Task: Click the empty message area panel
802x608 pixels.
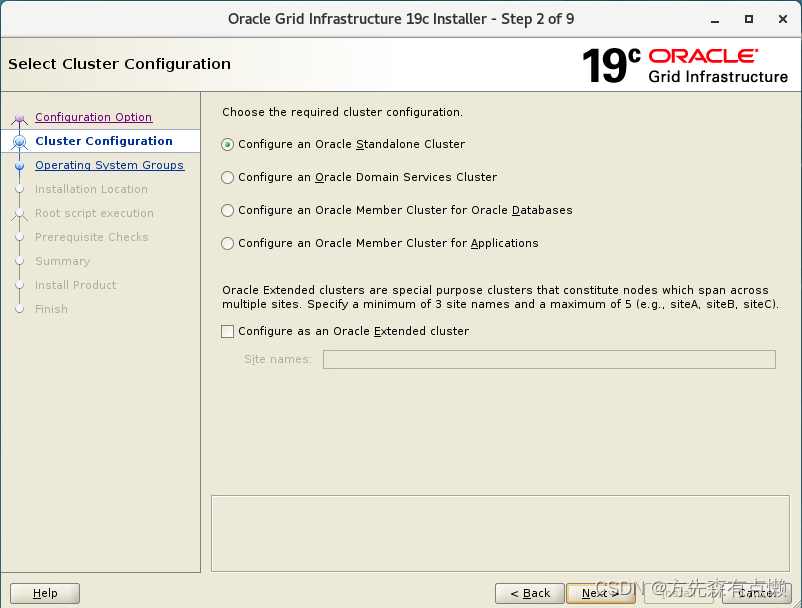Action: click(x=500, y=533)
